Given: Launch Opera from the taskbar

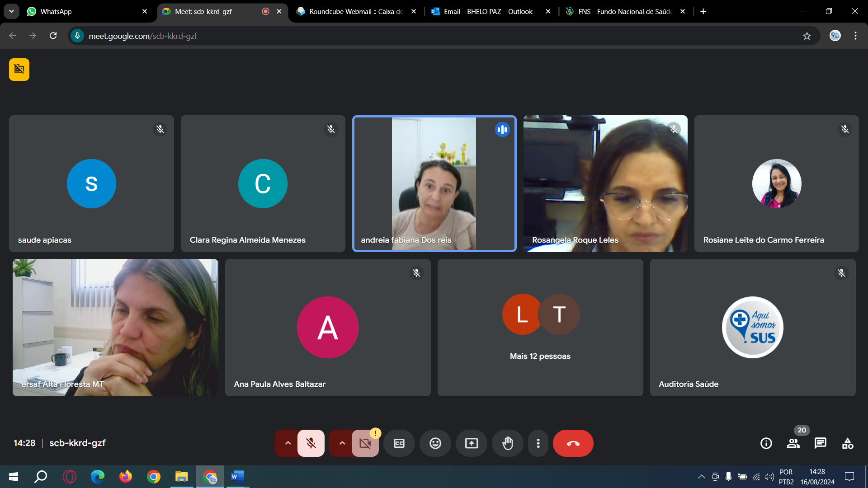Looking at the screenshot, I should (70, 477).
